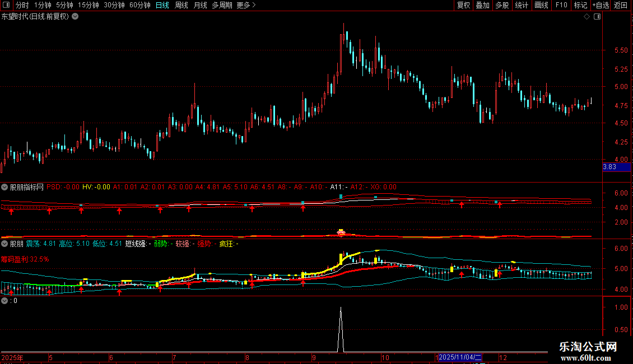Open the 复权 adjustment menu
This screenshot has height=364, width=633.
[x=463, y=5]
